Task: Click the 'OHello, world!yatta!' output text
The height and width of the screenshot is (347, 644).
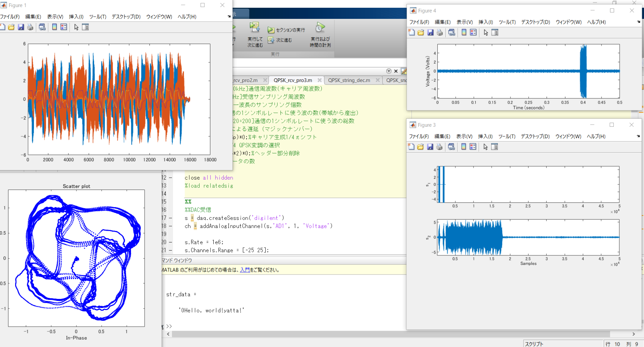Action: pyautogui.click(x=211, y=310)
